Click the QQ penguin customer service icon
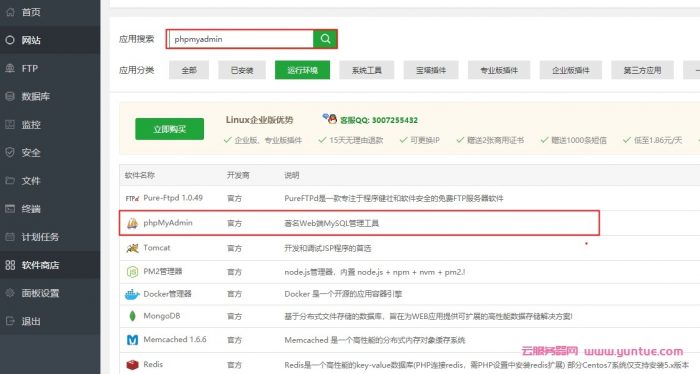 point(330,118)
